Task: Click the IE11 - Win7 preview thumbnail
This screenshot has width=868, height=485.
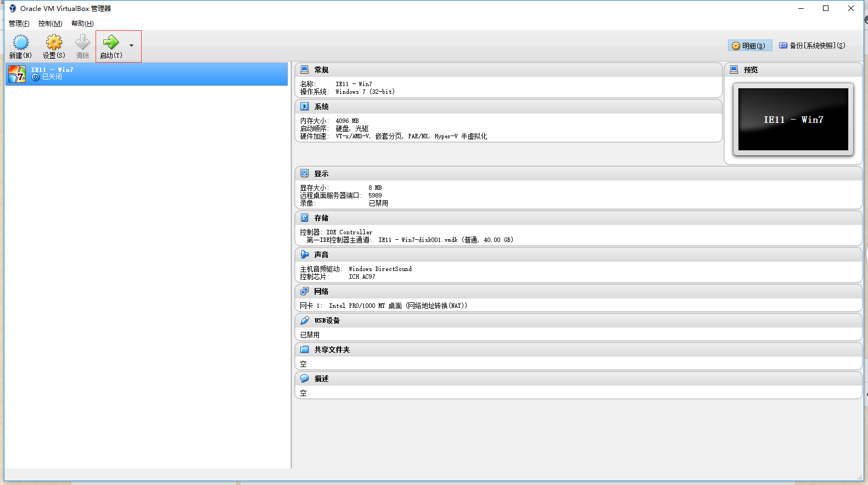Action: coord(793,119)
